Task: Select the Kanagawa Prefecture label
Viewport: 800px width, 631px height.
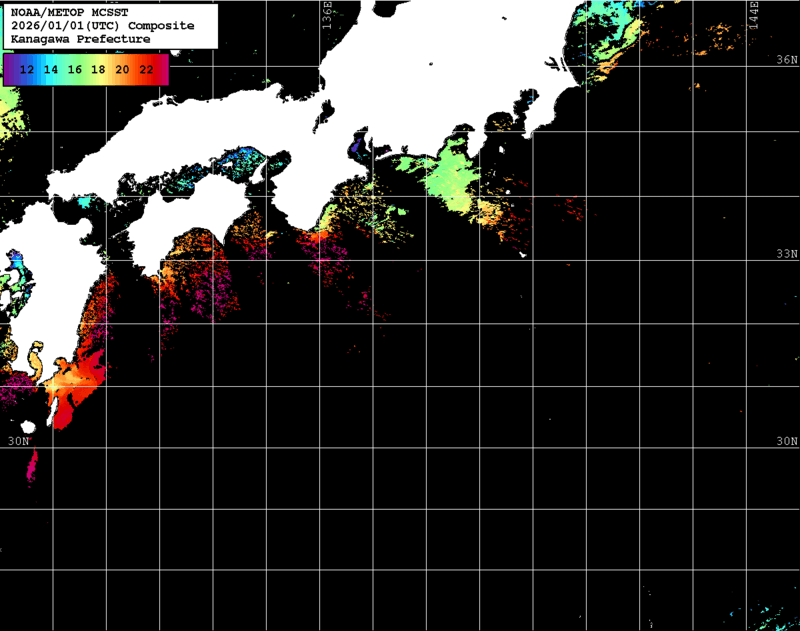Action: (x=77, y=40)
